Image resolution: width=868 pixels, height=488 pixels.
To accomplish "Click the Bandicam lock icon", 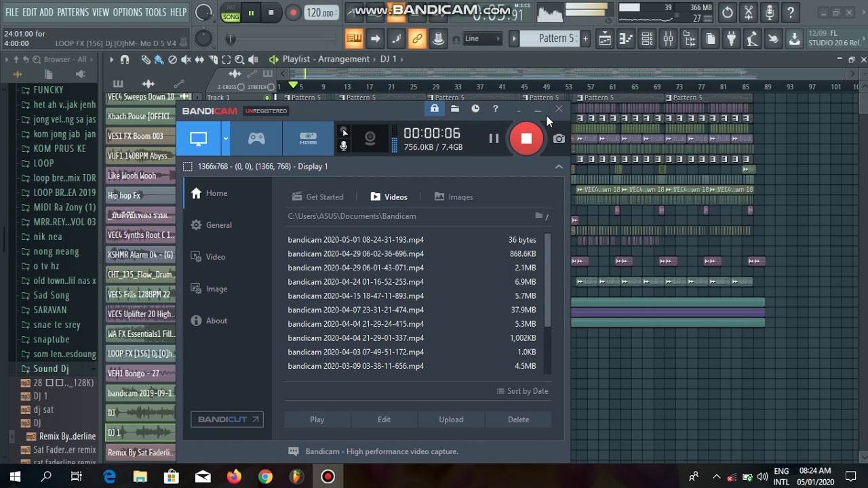I will tap(435, 108).
